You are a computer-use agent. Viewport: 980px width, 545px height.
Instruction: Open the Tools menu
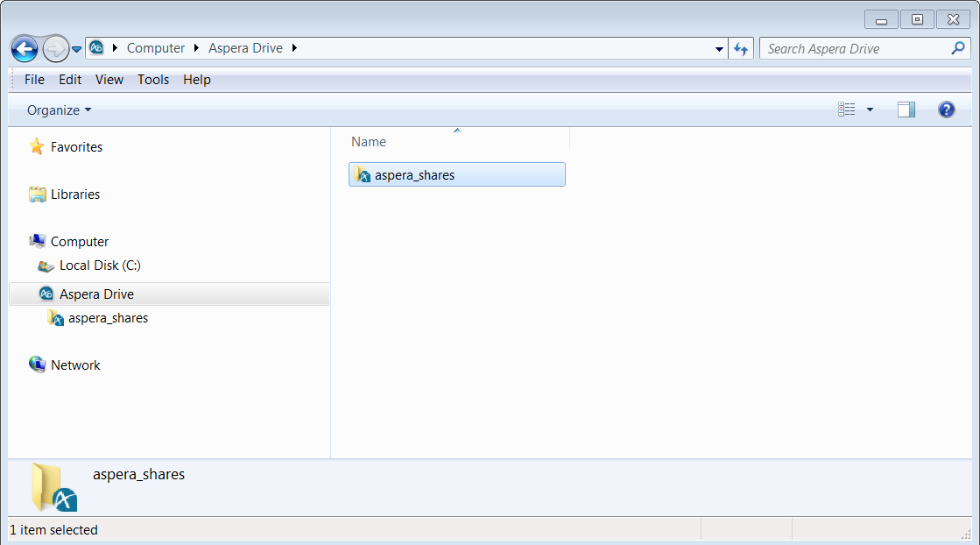tap(153, 80)
